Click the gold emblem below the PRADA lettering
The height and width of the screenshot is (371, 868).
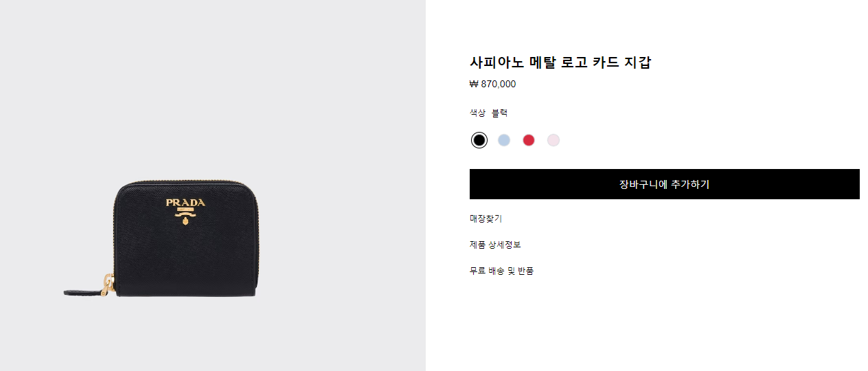coord(185,217)
